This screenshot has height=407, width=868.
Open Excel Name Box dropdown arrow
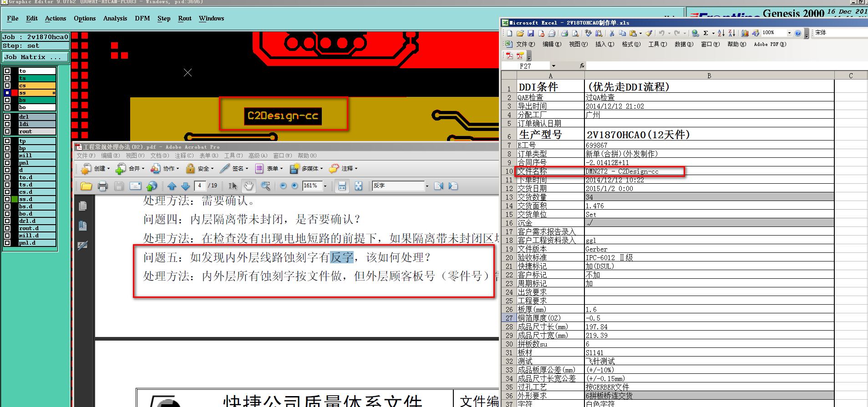coord(553,66)
